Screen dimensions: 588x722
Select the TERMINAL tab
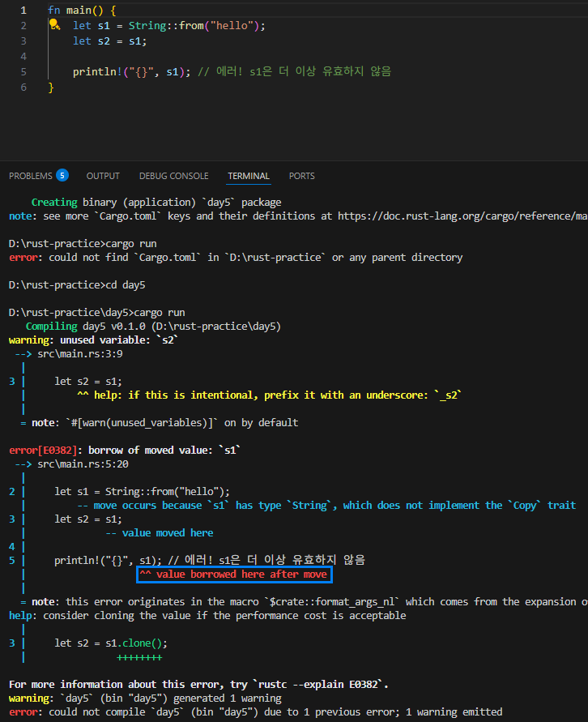(249, 176)
